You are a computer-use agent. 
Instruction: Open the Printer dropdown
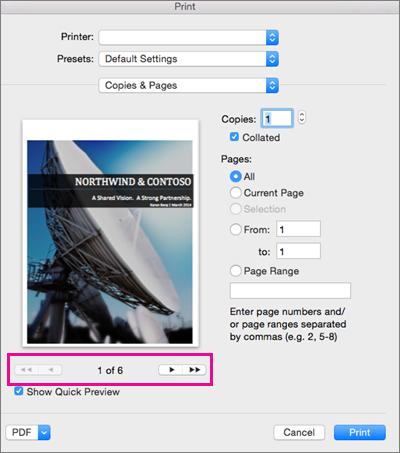tap(189, 37)
